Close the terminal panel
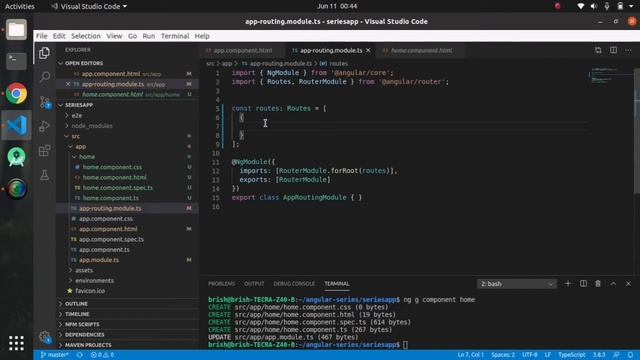 click(628, 284)
